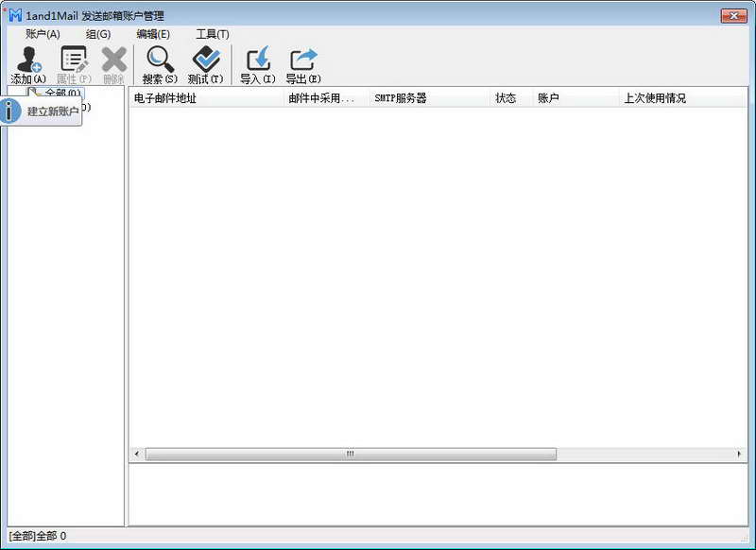Open the 组(G) menu
This screenshot has width=756, height=550.
point(98,34)
